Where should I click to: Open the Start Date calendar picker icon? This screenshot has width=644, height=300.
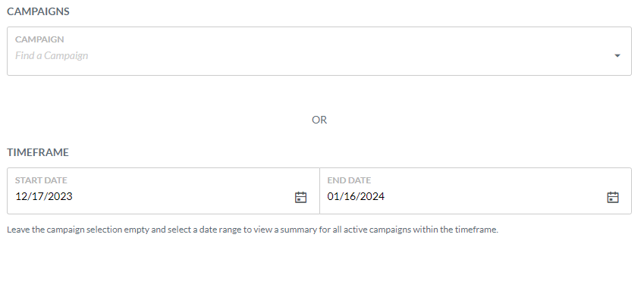click(300, 198)
